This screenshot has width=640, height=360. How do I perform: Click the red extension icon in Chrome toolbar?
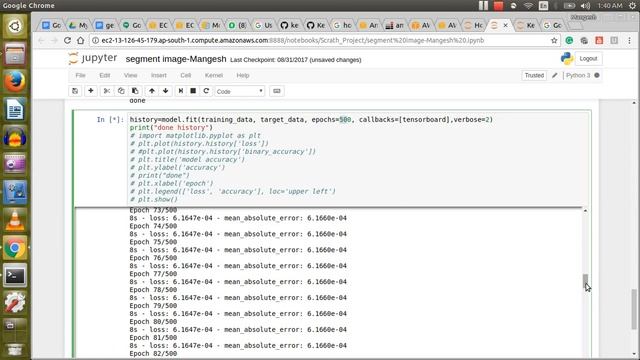tap(599, 40)
